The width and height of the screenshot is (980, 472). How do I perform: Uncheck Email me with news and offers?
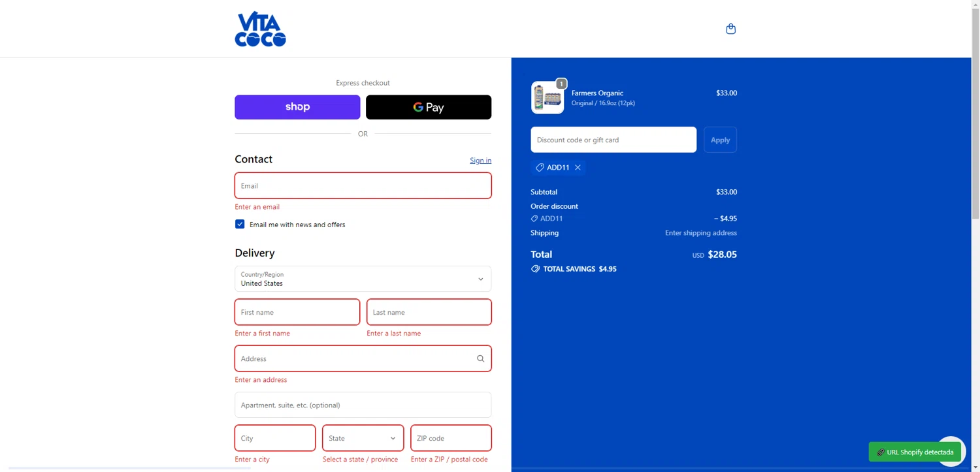tap(240, 224)
